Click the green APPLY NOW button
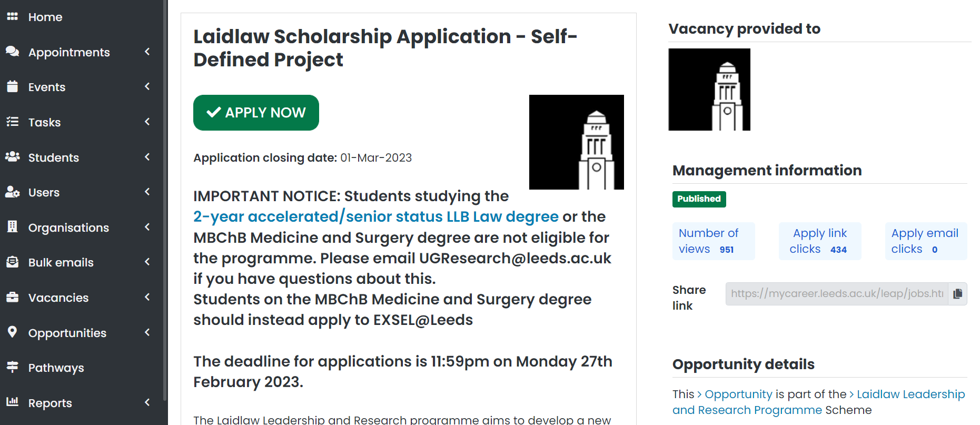Screen dimensions: 980x425 [256, 113]
